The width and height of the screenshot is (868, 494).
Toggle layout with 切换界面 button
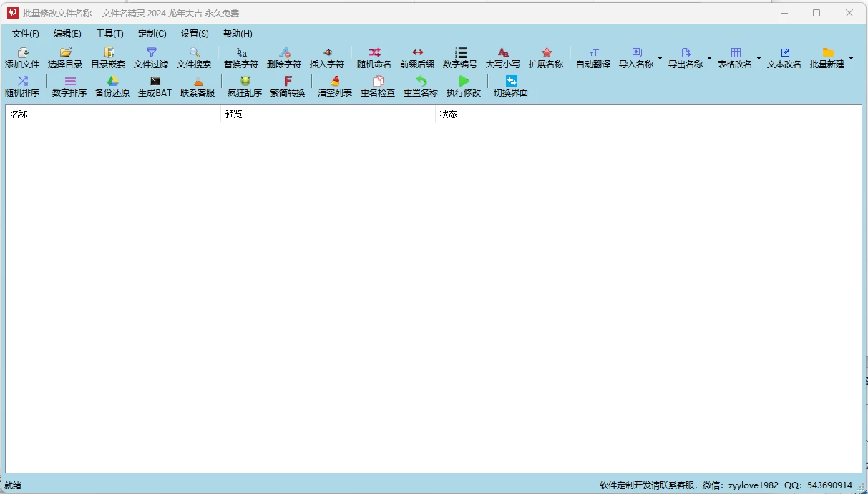click(x=511, y=82)
